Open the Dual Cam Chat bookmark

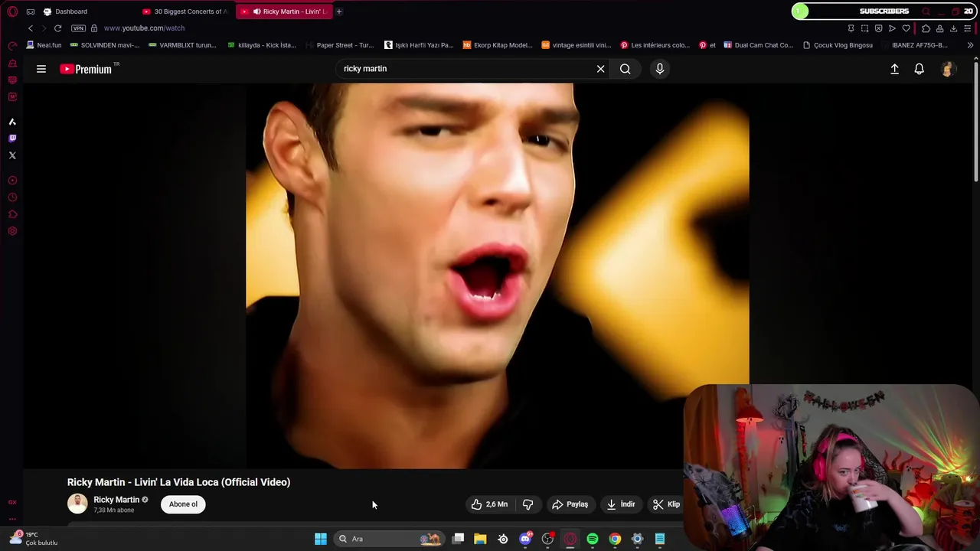758,45
